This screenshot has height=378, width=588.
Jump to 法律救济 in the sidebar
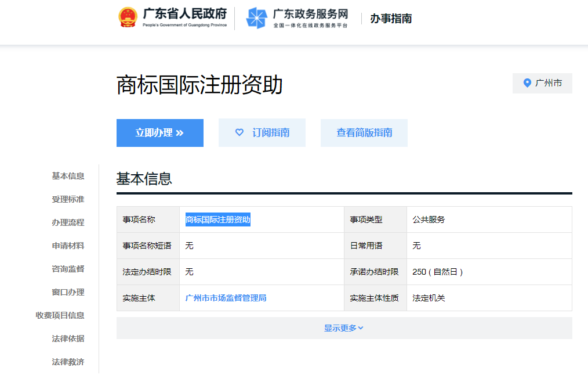tap(68, 362)
